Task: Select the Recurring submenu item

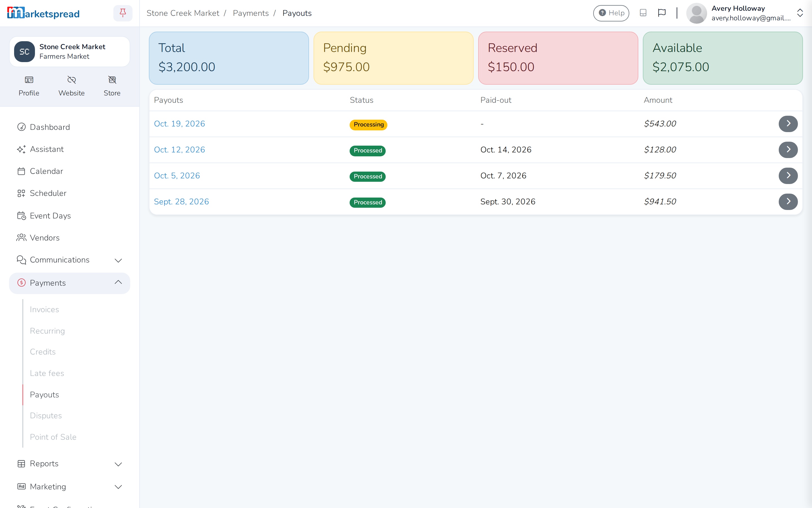Action: pyautogui.click(x=47, y=331)
